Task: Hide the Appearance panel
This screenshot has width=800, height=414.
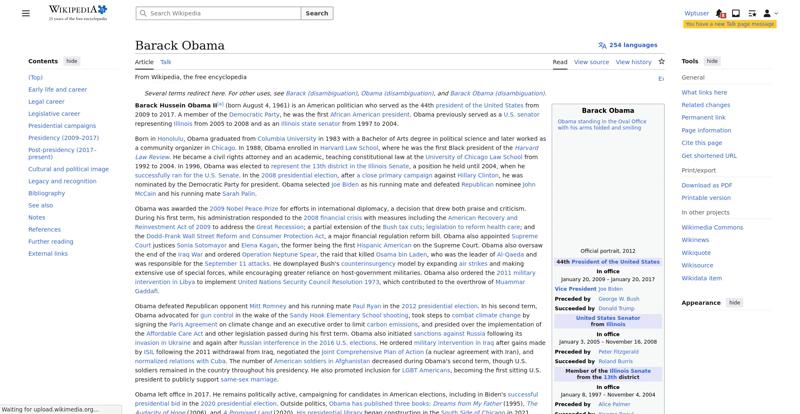Action: point(734,302)
